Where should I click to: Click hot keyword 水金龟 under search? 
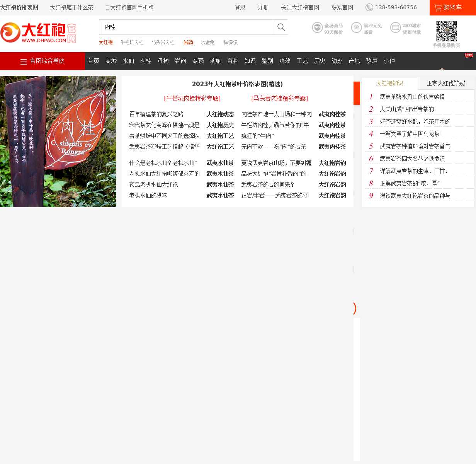click(207, 43)
